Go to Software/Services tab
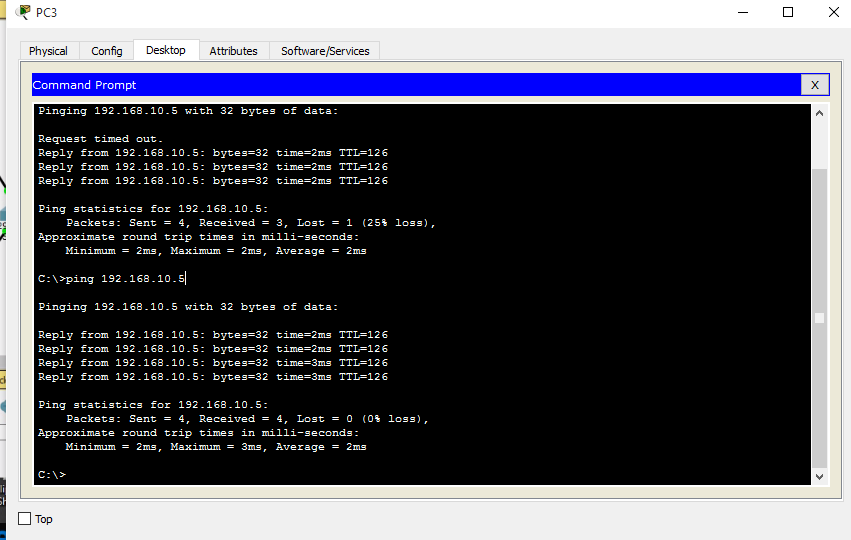The height and width of the screenshot is (540, 851). coord(325,51)
